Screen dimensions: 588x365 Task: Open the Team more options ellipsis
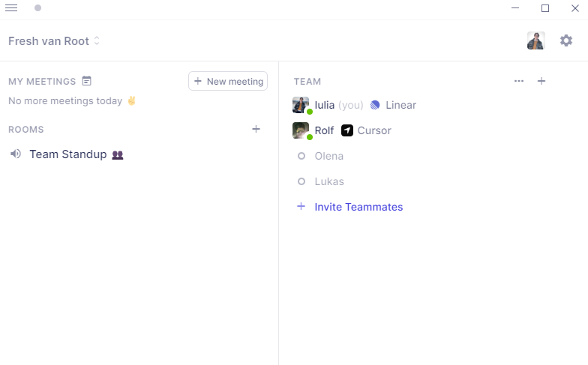pos(519,81)
